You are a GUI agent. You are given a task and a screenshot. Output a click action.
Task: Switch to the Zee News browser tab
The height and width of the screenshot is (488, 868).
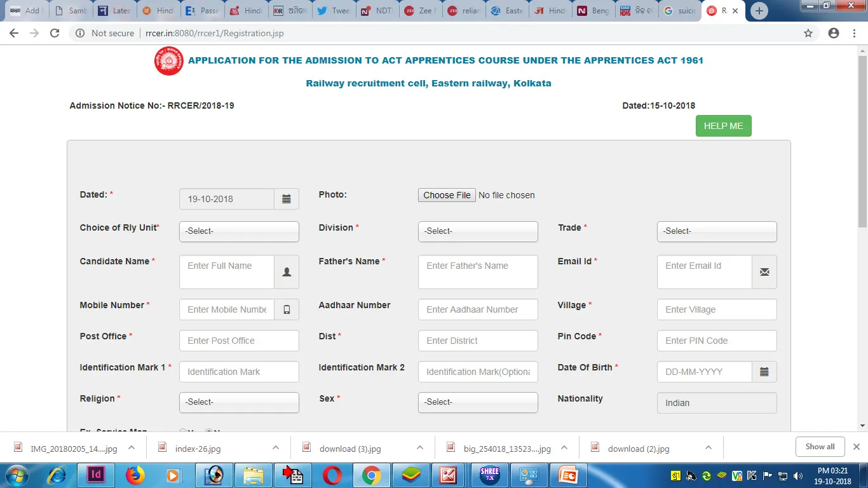[421, 11]
